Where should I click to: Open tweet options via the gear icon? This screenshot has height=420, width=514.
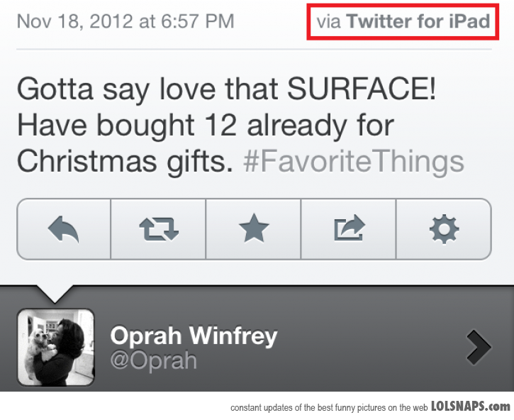444,228
